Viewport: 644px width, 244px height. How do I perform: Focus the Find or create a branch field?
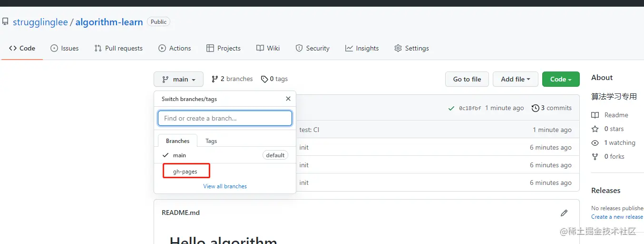coord(225,118)
